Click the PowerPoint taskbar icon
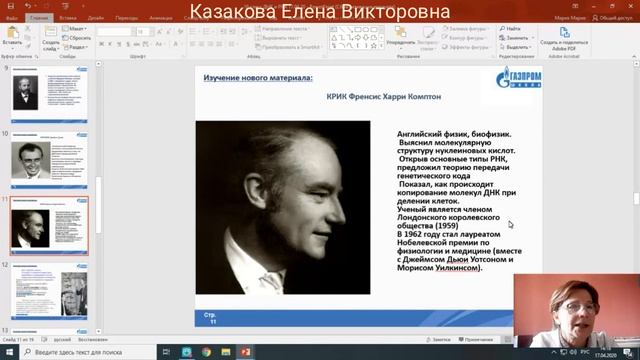This screenshot has height=360, width=640. click(245, 352)
